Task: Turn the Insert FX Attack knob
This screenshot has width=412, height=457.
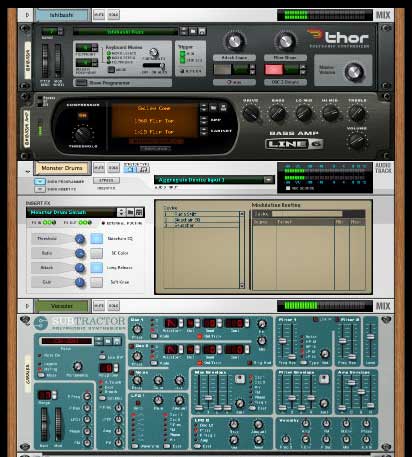Action: coord(80,268)
